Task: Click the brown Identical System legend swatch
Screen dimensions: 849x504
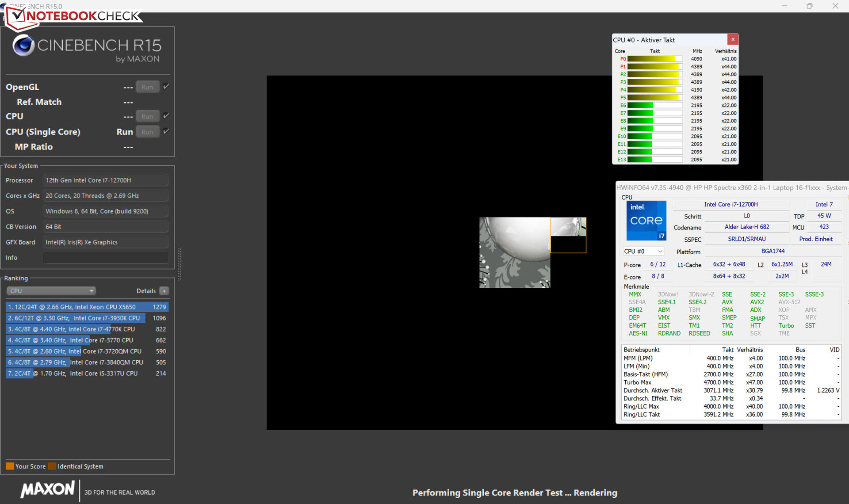Action: coord(52,466)
